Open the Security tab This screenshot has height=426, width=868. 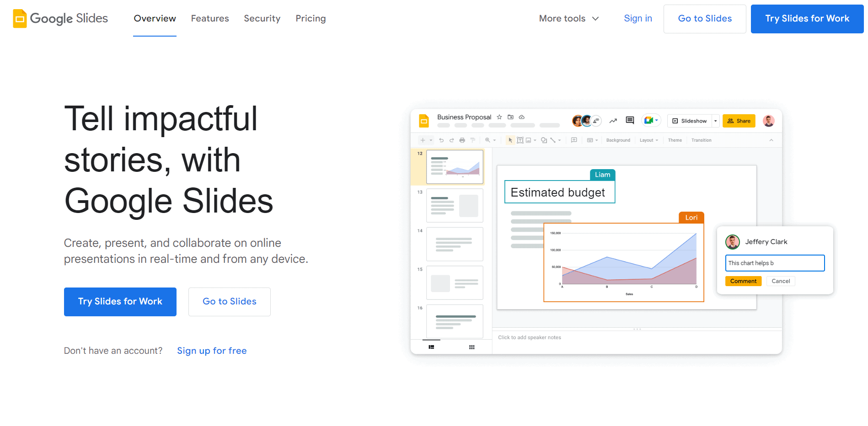[x=262, y=18]
